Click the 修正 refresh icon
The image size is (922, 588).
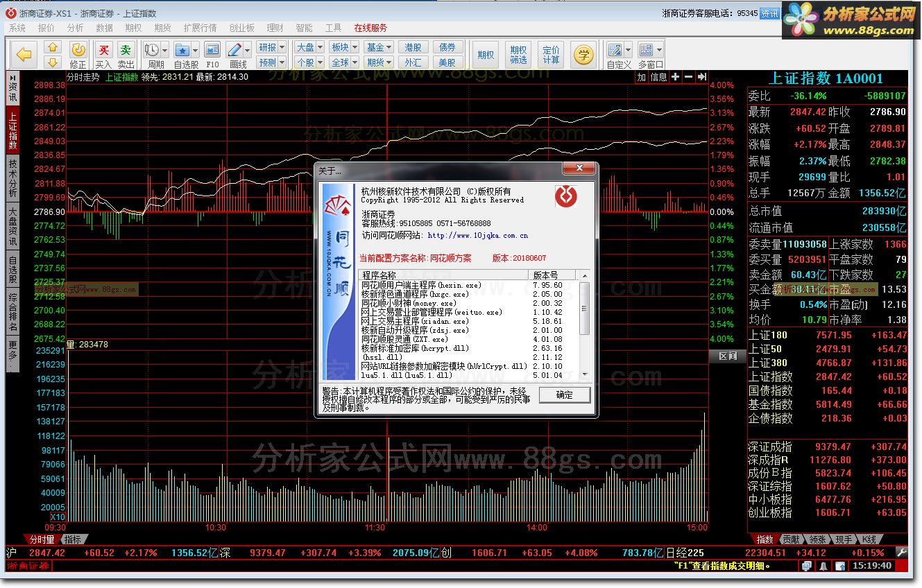[x=78, y=49]
